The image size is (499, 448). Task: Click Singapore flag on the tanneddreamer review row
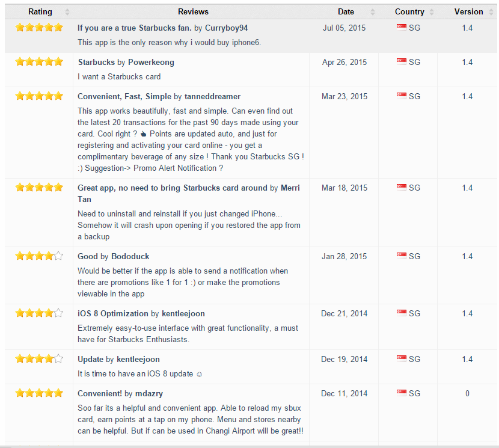click(x=401, y=96)
